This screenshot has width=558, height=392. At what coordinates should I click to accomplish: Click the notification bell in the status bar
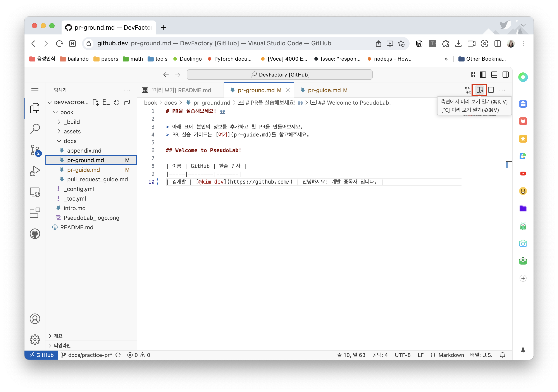tap(503, 355)
